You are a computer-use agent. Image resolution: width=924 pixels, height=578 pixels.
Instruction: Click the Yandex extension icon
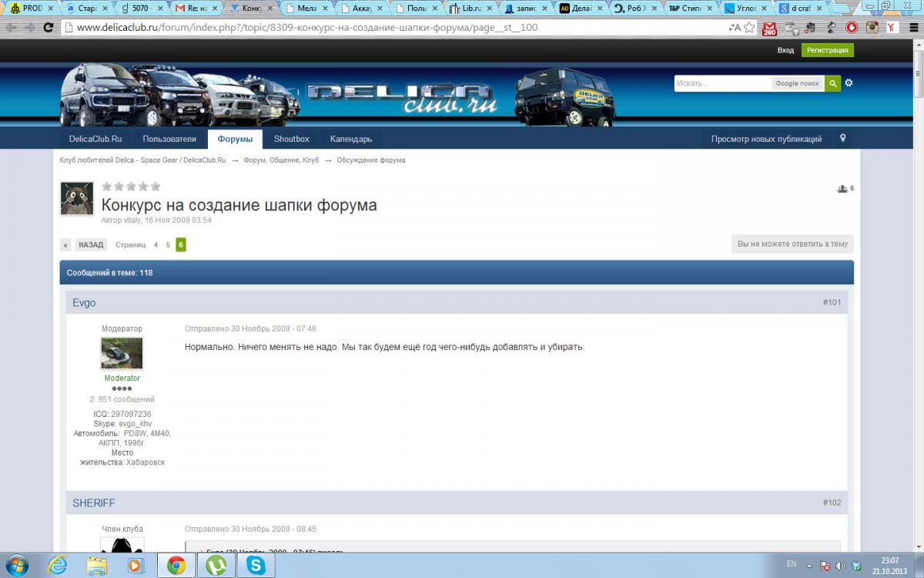[892, 28]
